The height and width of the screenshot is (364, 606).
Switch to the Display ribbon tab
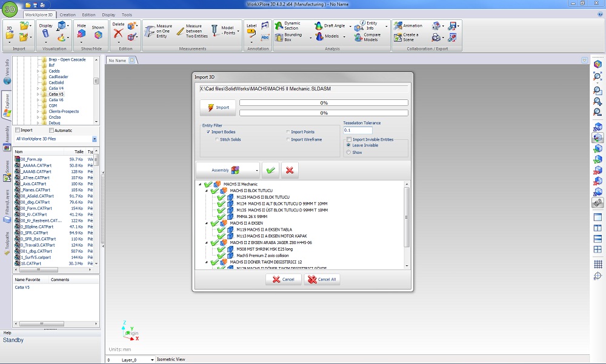[x=108, y=15]
